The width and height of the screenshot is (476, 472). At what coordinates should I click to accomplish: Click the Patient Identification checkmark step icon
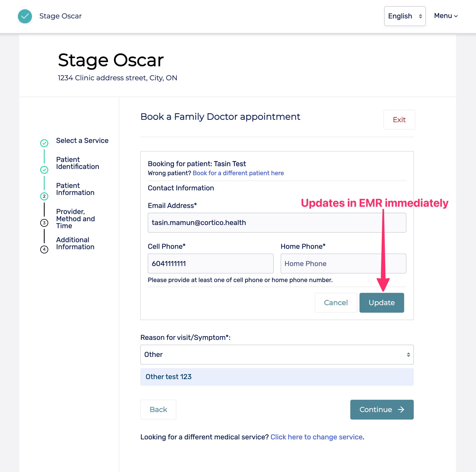pos(44,170)
